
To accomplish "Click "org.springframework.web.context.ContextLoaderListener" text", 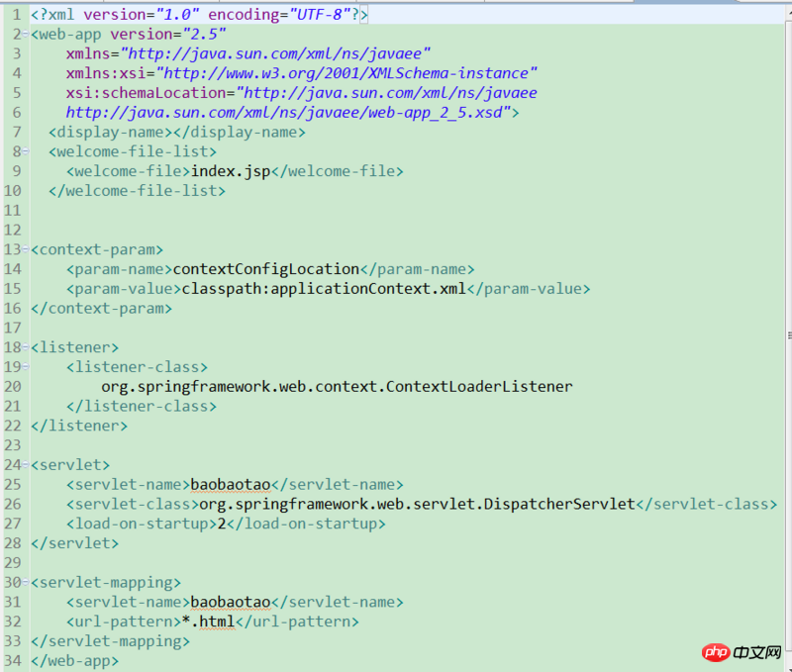I will (337, 387).
